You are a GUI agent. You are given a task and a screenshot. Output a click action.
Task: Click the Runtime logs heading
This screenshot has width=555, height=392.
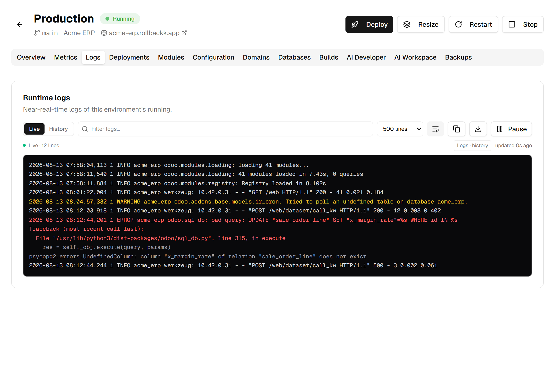(46, 98)
